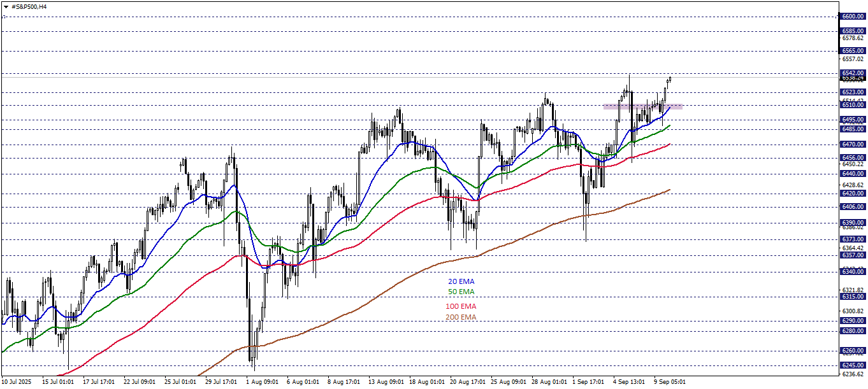Select the 6290.00 price level label
Screen dimensions: 868x389
point(853,321)
